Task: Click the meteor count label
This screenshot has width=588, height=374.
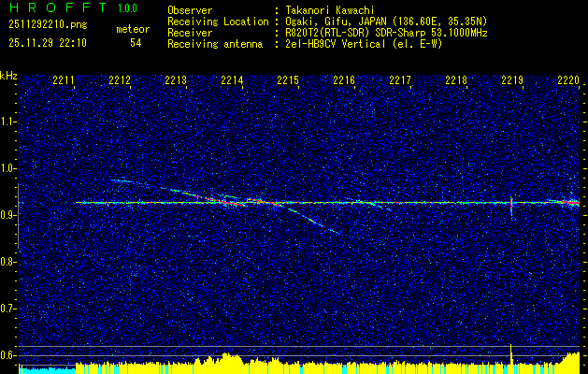Action: (x=133, y=29)
